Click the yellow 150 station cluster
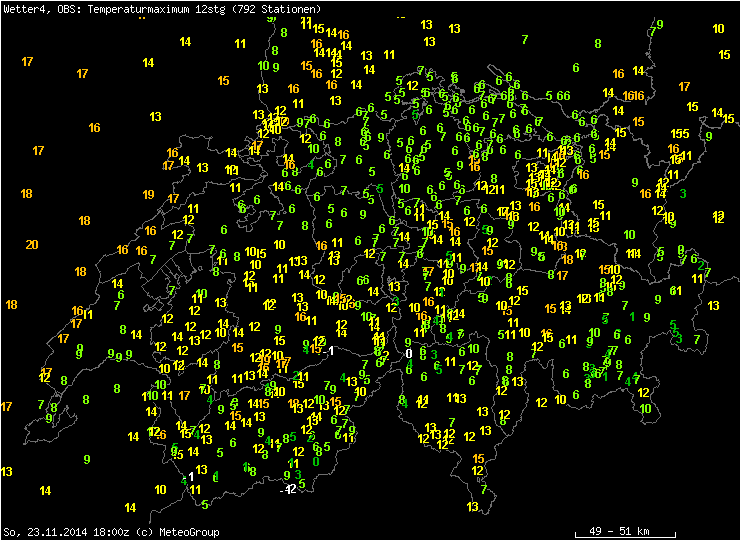Image resolution: width=740 pixels, height=540 pixels. pos(606,270)
